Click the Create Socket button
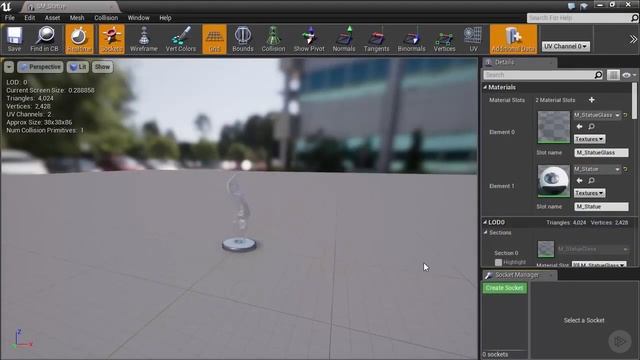The height and width of the screenshot is (360, 640). 504,288
